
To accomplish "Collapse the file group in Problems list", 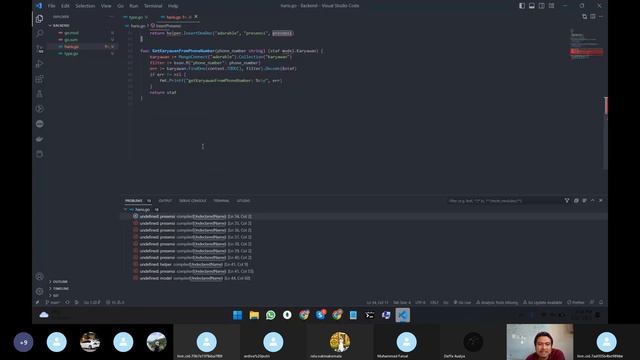I will (126, 209).
